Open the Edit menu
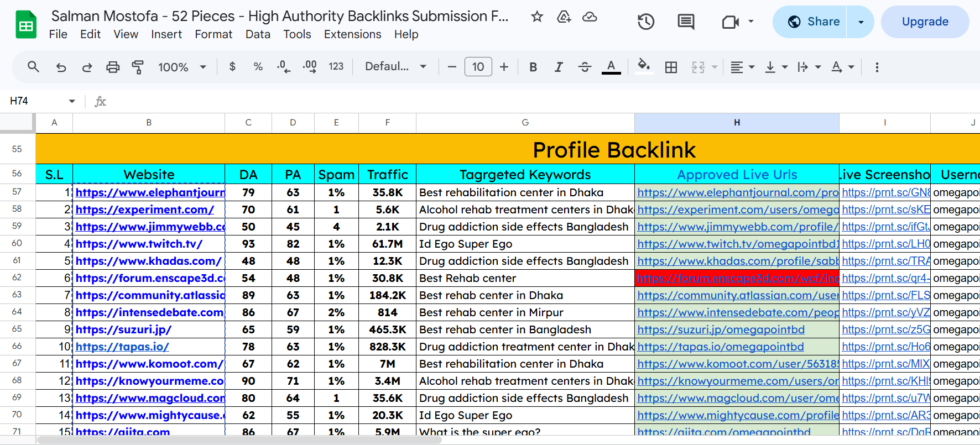980x445 pixels. 90,34
